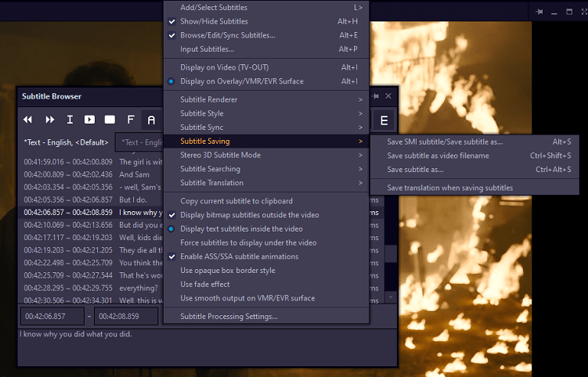Viewport: 588px width, 377px height.
Task: Select Save subtitle as... with Ctrl+Alt+S shortcut
Action: 474,170
